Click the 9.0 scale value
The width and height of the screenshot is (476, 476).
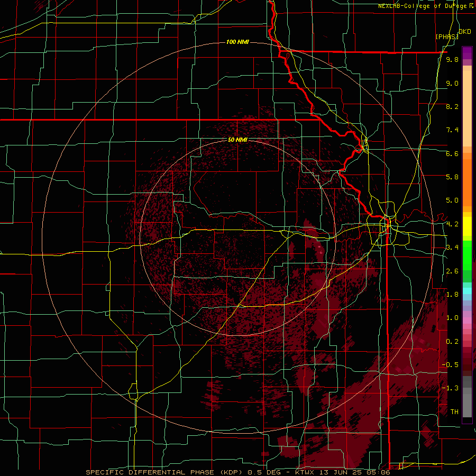pos(452,83)
